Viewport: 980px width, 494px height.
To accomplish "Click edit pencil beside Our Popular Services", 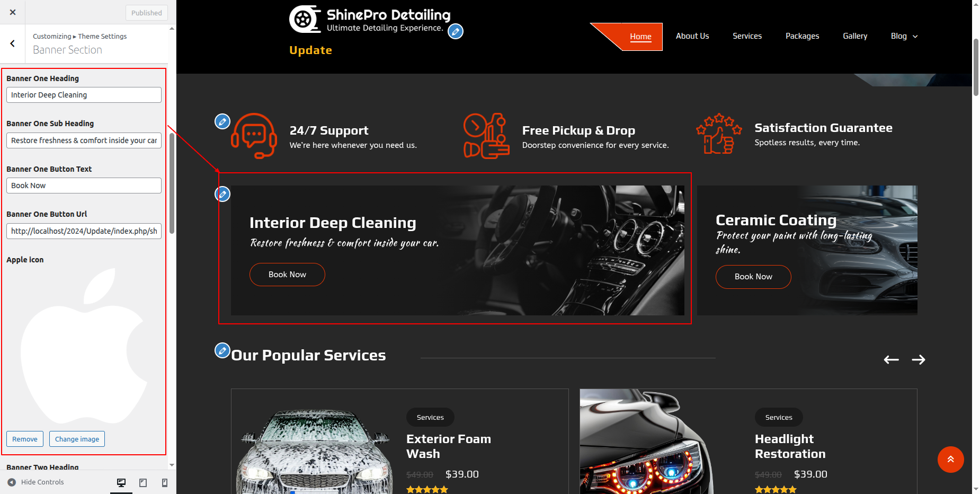I will coord(222,350).
